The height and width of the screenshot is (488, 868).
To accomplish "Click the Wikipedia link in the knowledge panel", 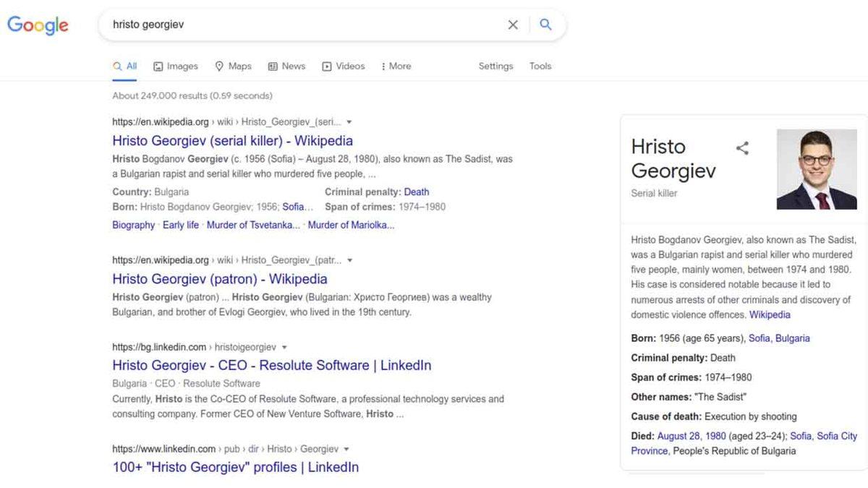I will pos(770,314).
